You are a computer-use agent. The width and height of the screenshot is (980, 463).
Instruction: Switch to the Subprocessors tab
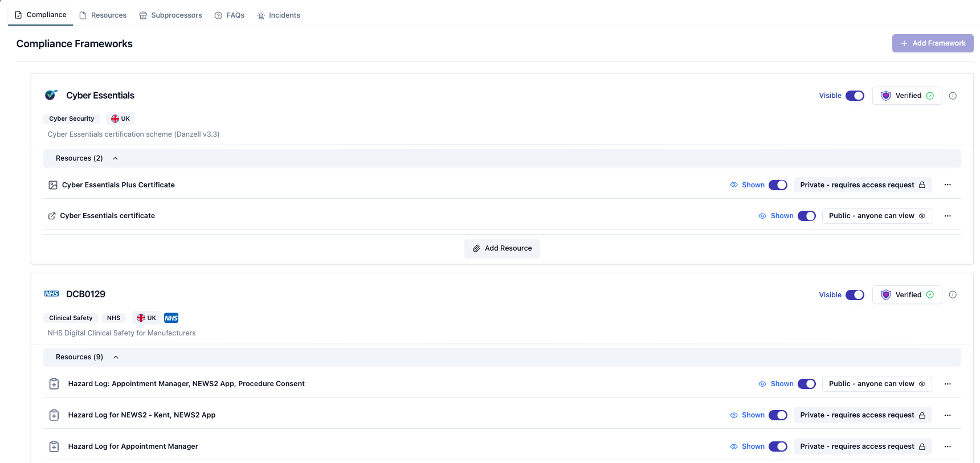pyautogui.click(x=170, y=15)
